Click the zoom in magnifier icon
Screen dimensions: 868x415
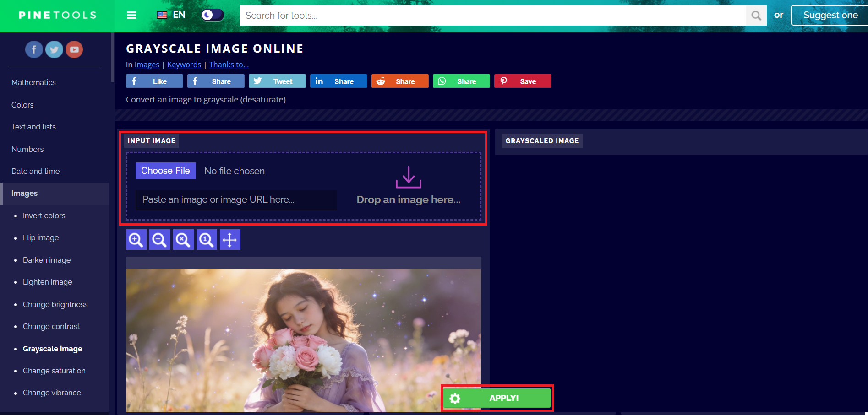[136, 240]
